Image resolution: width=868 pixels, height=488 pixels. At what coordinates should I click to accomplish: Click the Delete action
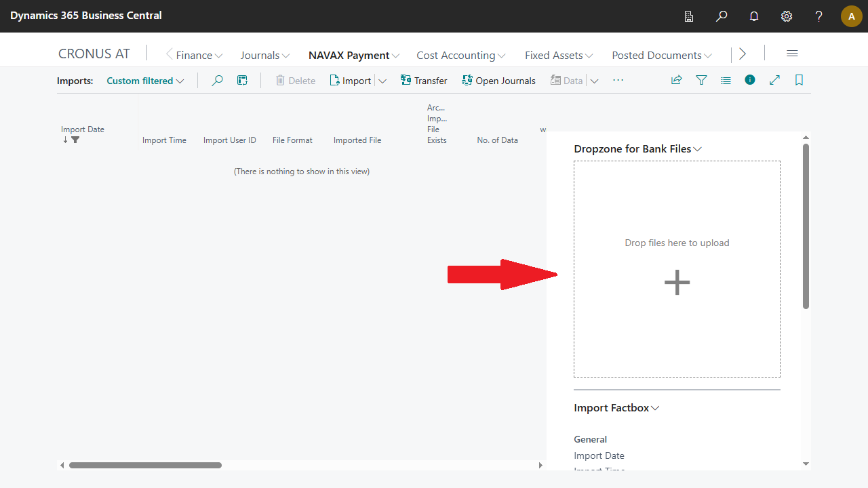(x=296, y=81)
